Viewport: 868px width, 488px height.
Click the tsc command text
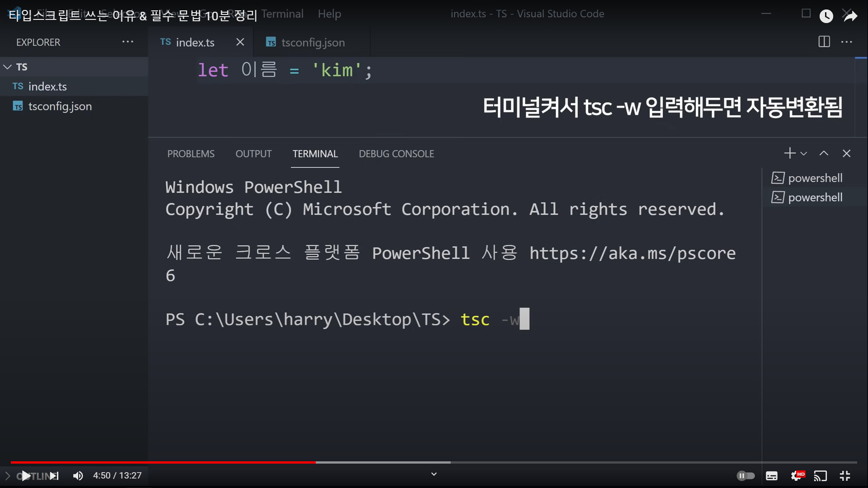click(475, 319)
